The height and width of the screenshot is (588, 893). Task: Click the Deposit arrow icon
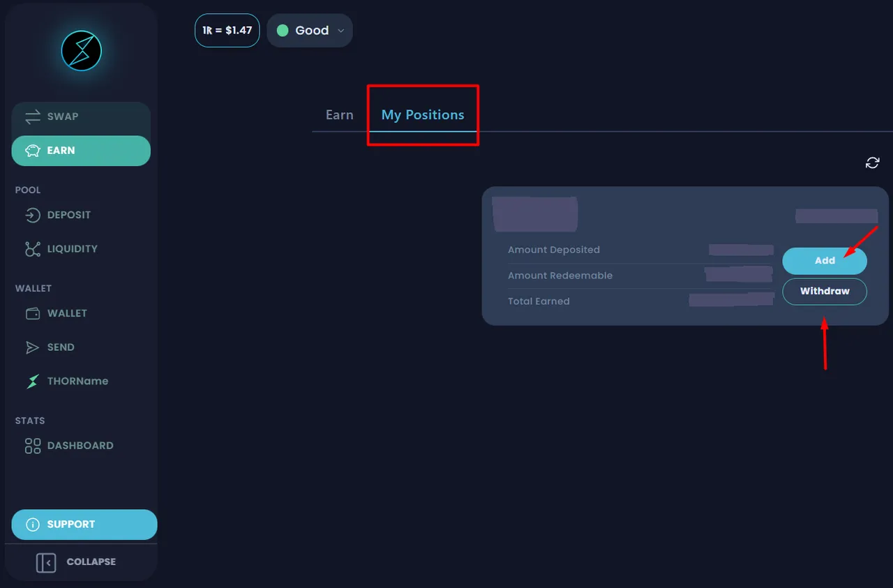coord(33,215)
